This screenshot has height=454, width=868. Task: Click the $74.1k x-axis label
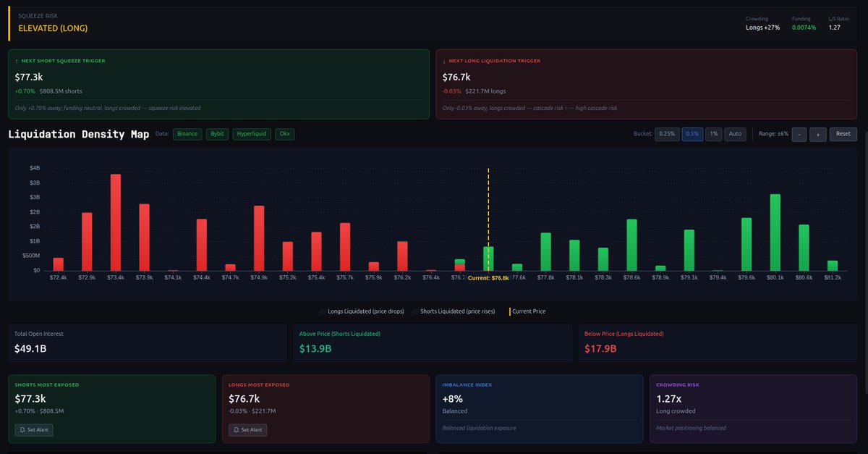coord(173,277)
